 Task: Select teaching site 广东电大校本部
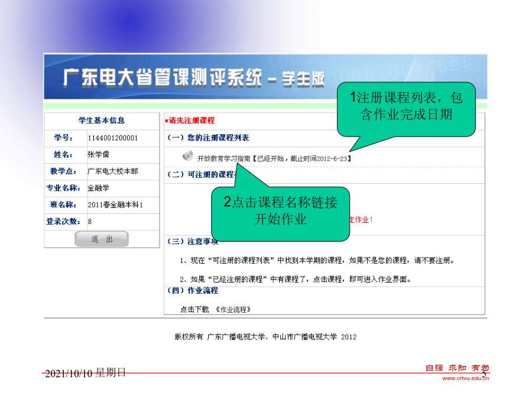[113, 171]
